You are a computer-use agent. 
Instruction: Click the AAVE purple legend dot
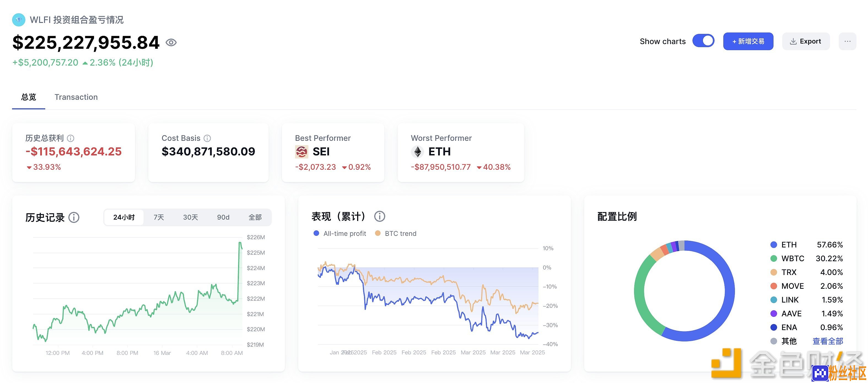[x=774, y=314]
